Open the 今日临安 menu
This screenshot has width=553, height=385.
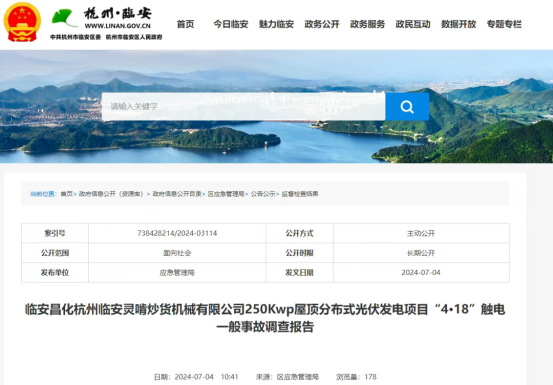(231, 24)
